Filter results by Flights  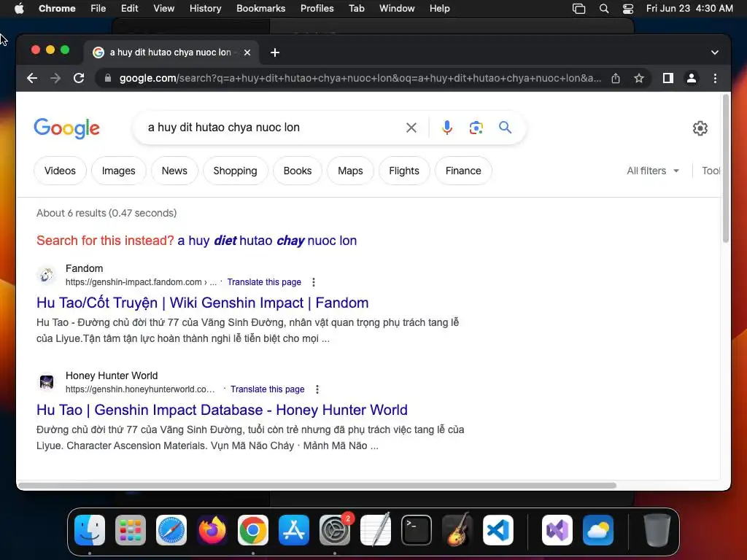(404, 171)
